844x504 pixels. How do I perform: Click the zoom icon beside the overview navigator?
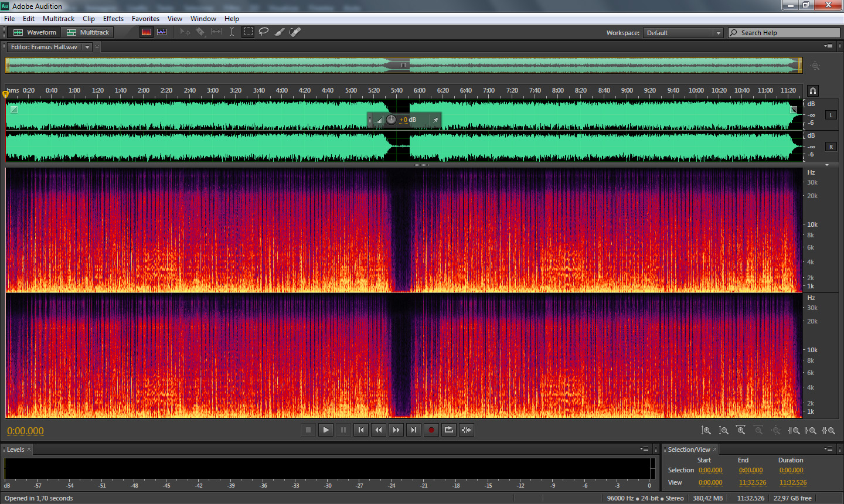tap(815, 66)
